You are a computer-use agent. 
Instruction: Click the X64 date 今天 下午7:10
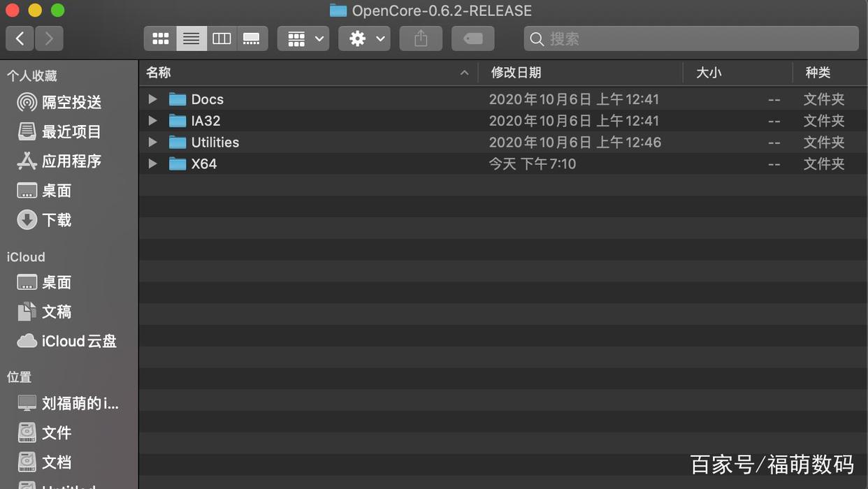(533, 164)
